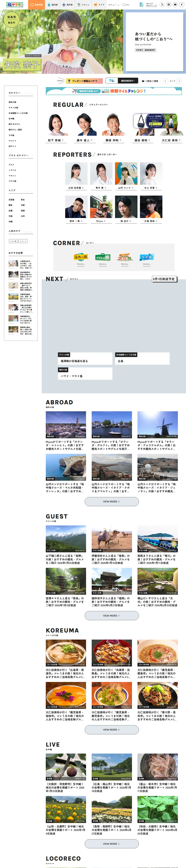The width and height of the screenshot is (186, 868).
Task: Advance to the next hero slide arrow
Action: [179, 81]
